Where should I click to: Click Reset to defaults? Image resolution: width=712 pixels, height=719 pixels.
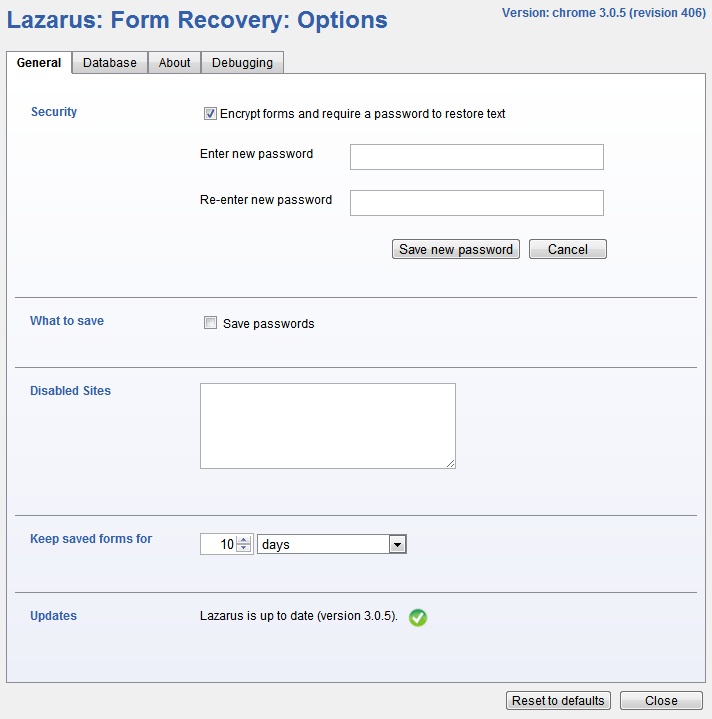pos(558,700)
